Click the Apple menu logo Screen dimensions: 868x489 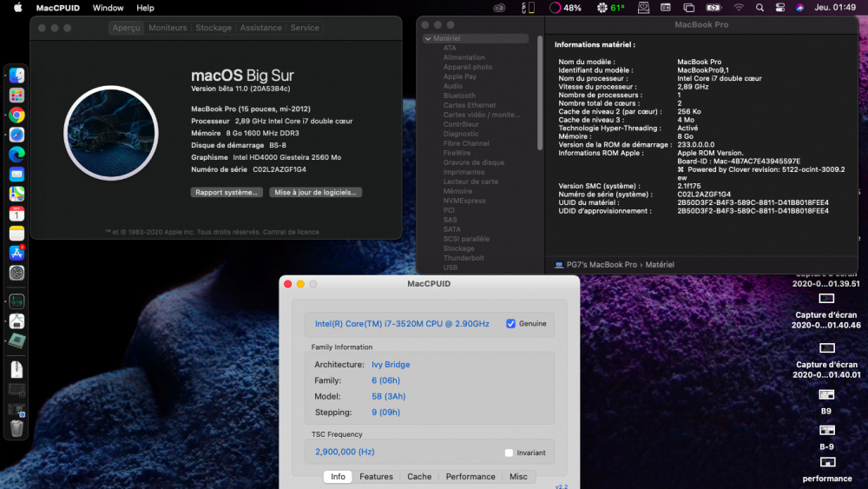[17, 8]
